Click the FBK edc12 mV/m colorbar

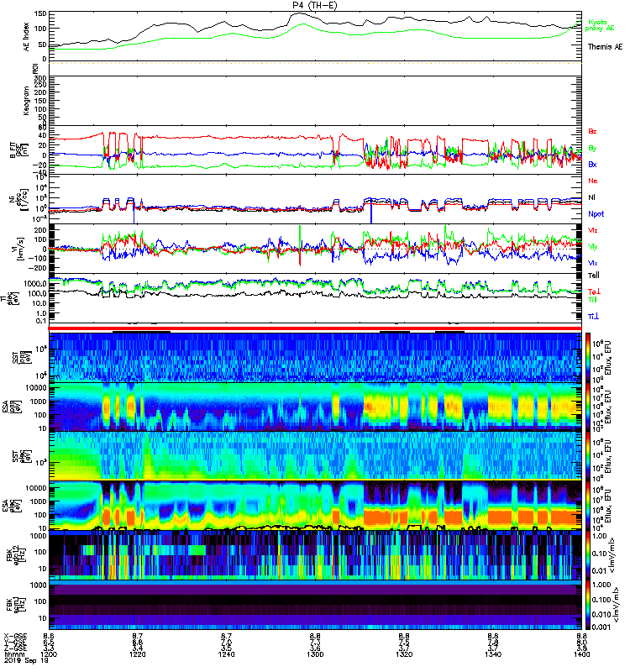coord(588,555)
